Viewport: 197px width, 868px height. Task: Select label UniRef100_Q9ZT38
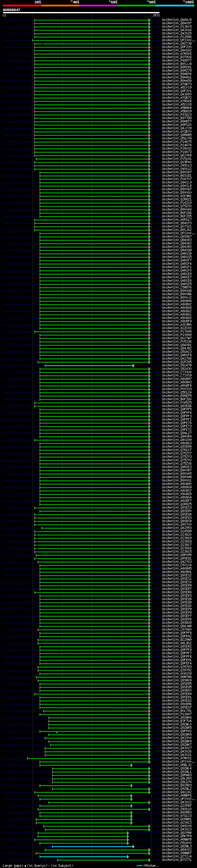[x=177, y=43]
